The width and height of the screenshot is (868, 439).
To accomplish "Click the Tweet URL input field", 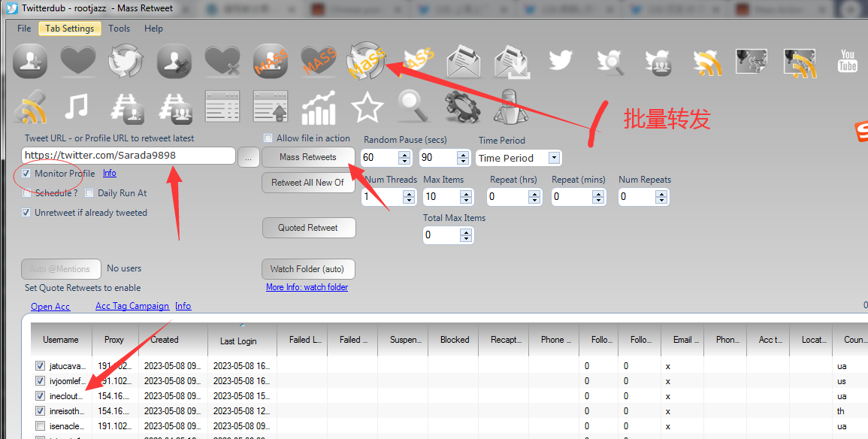I will (x=128, y=156).
